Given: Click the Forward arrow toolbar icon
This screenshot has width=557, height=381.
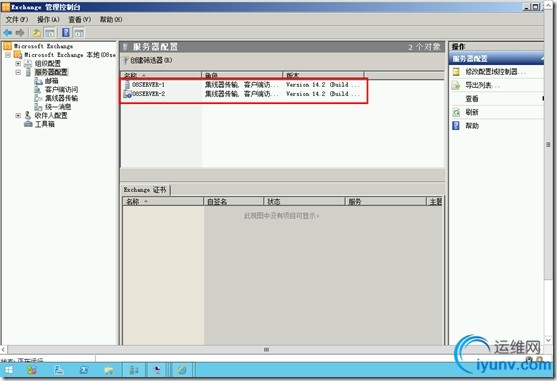Looking at the screenshot, I should tap(20, 33).
